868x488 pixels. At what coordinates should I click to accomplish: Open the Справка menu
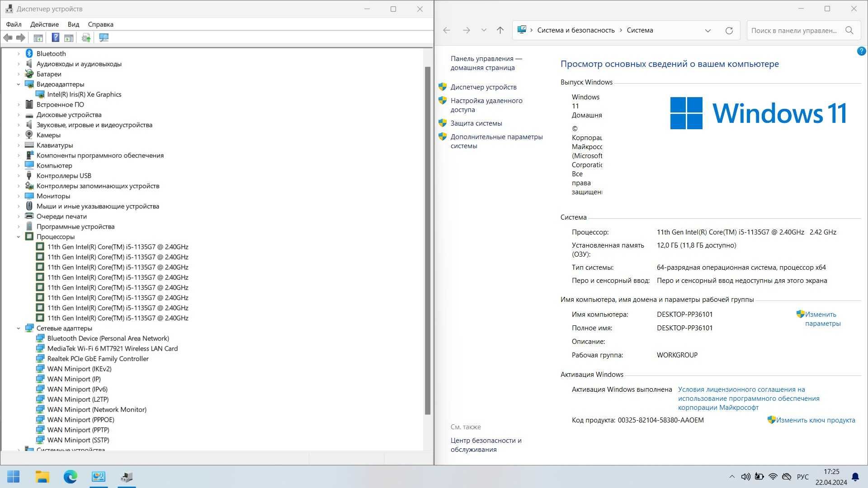[x=100, y=24]
